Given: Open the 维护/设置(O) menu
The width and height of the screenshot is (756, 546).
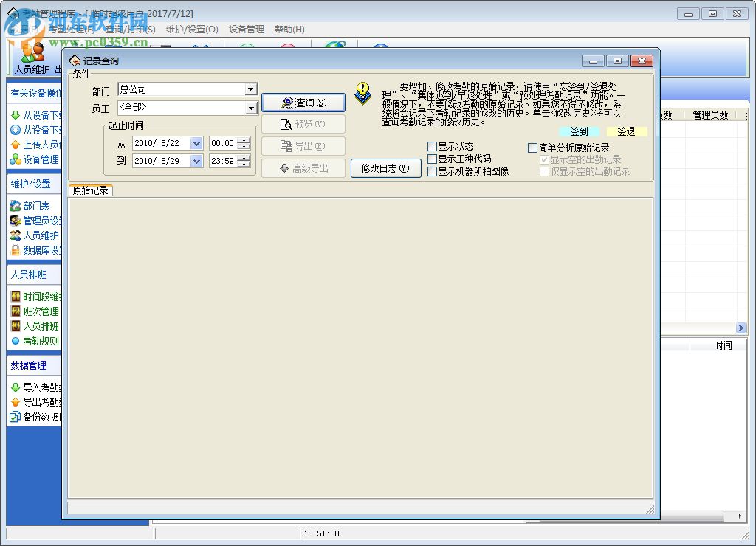Looking at the screenshot, I should [x=192, y=30].
